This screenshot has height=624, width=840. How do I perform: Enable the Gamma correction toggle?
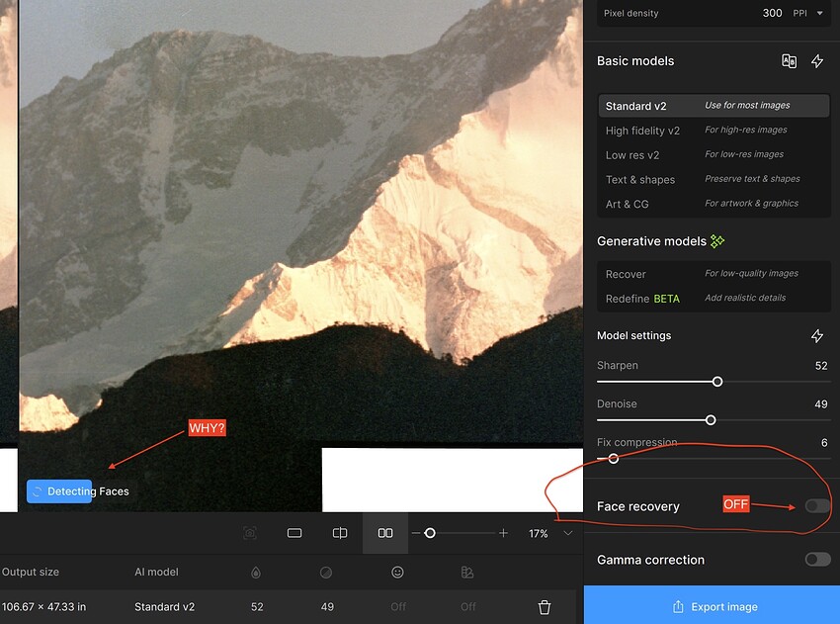click(x=817, y=559)
